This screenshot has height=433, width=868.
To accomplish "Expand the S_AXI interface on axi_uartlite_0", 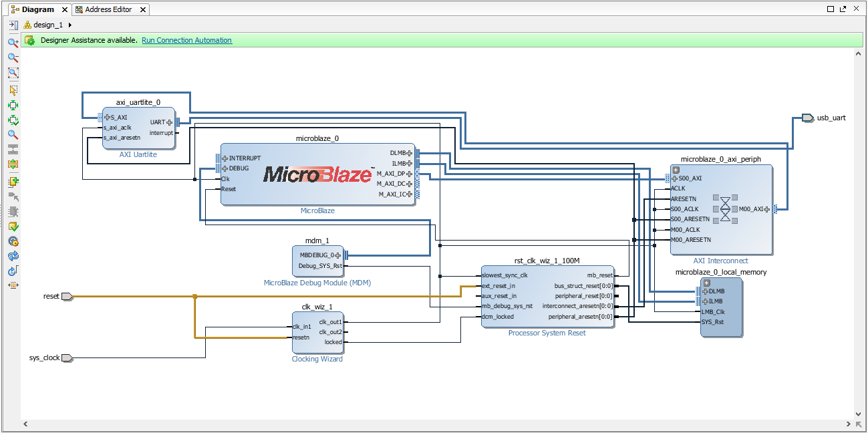I will click(x=107, y=118).
